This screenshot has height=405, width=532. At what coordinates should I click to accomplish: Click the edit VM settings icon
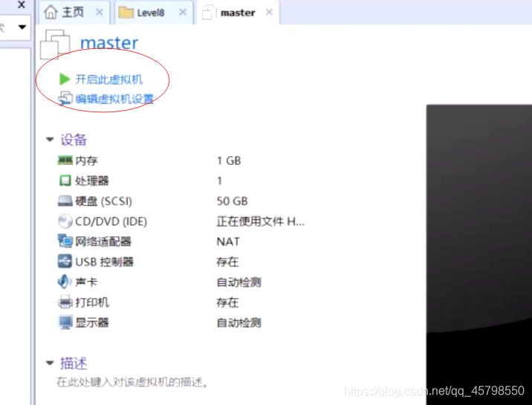point(65,99)
